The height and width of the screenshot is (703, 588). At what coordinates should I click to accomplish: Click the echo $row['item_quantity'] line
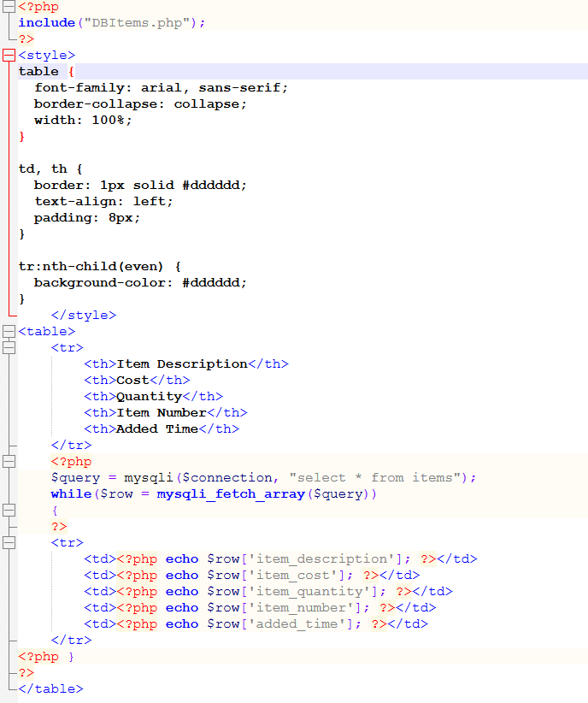coord(268,591)
